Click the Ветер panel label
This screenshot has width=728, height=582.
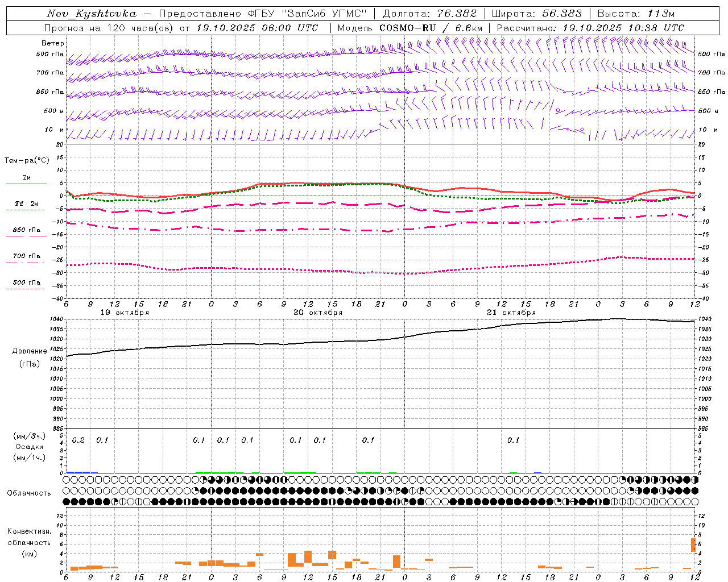53,43
